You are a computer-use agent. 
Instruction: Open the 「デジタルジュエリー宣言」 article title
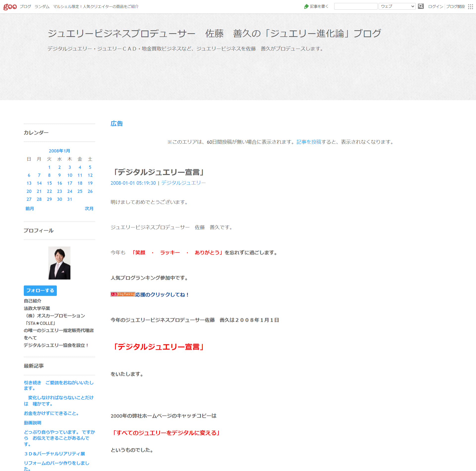coord(158,172)
